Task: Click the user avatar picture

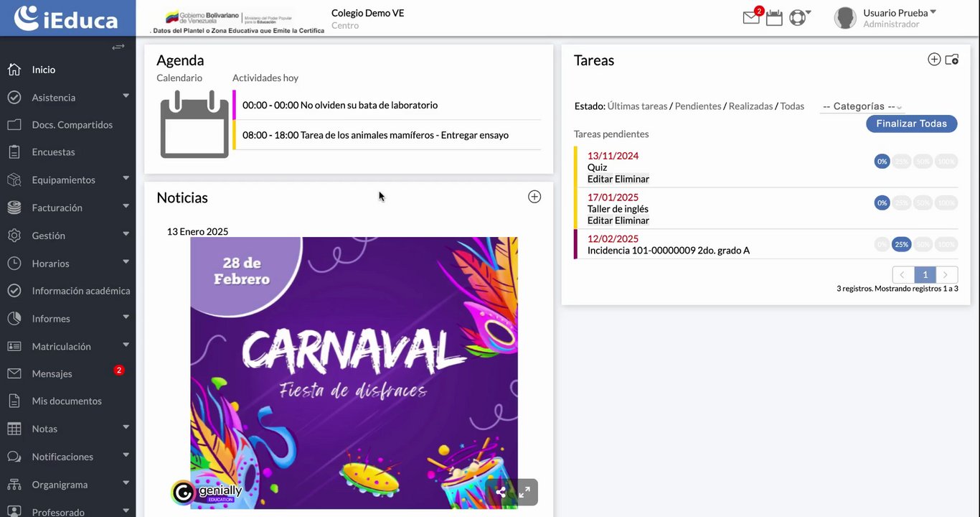Action: click(x=846, y=18)
